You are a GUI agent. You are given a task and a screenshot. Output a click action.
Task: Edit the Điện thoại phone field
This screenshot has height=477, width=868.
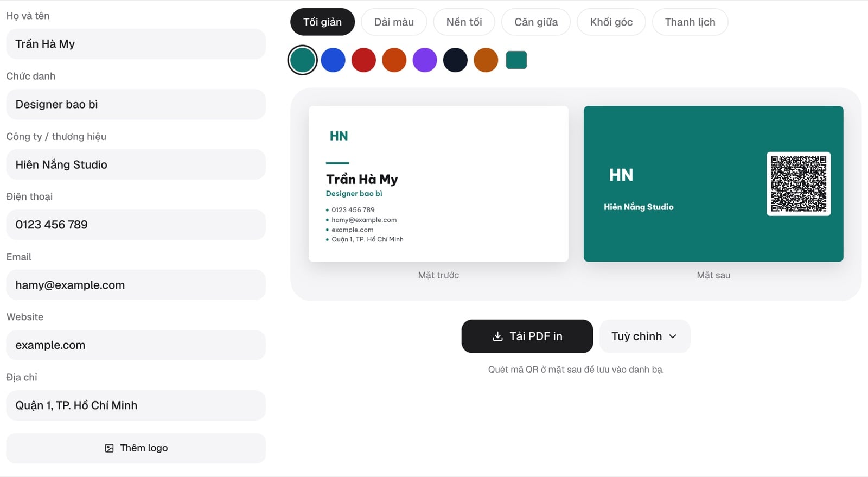click(136, 225)
